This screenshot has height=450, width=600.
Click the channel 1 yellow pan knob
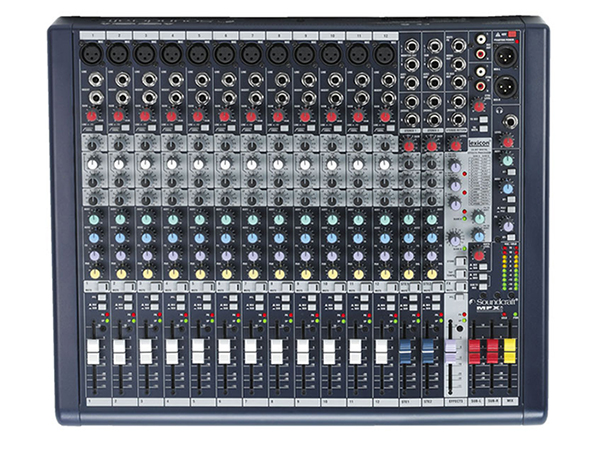pyautogui.click(x=93, y=273)
